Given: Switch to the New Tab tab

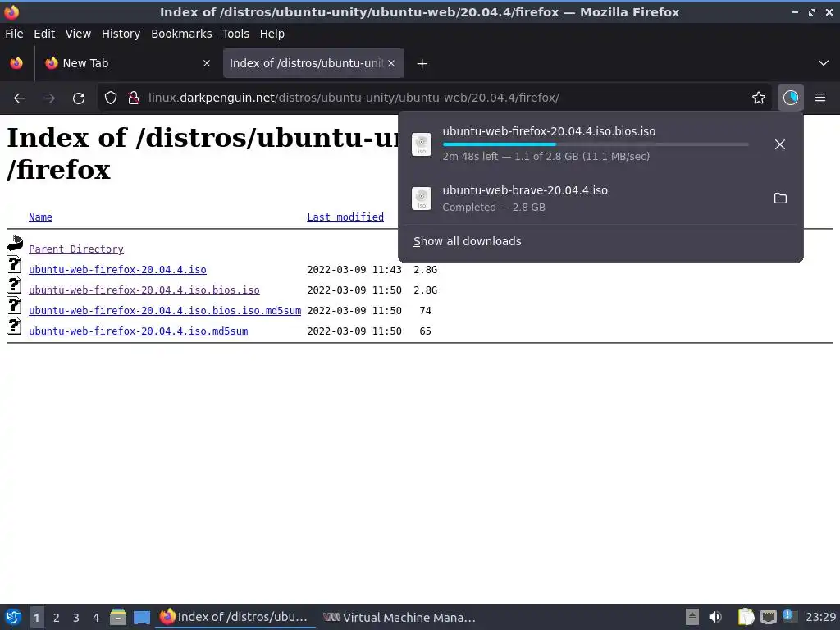Looking at the screenshot, I should [127, 63].
